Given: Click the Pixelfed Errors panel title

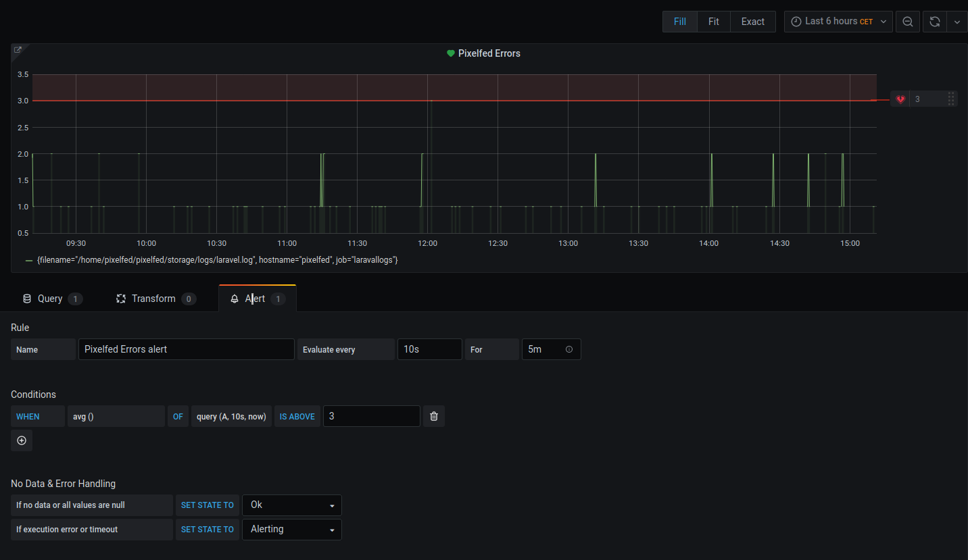Looking at the screenshot, I should [489, 53].
